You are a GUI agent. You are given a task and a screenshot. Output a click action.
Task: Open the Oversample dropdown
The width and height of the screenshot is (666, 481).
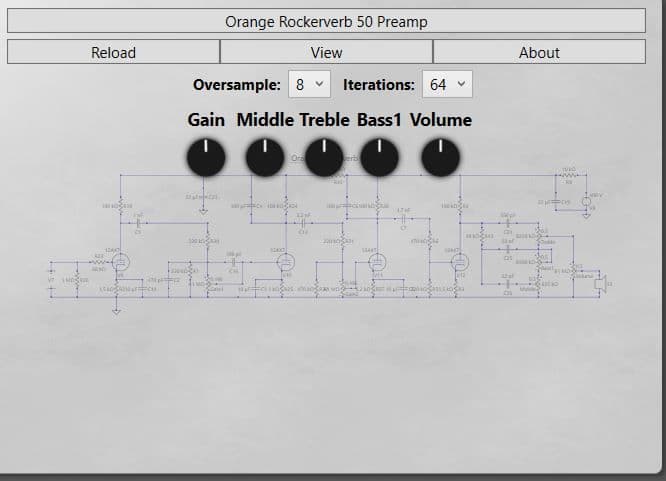(x=308, y=85)
